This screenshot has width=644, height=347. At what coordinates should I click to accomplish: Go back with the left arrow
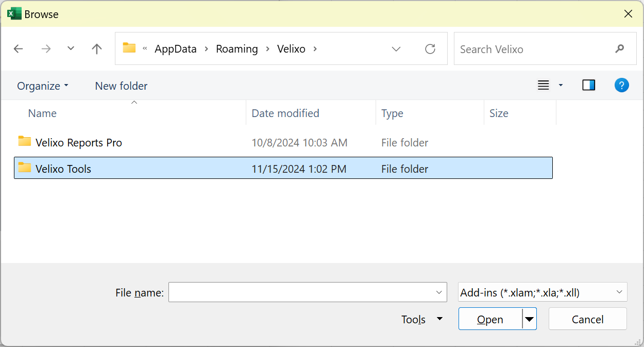19,49
